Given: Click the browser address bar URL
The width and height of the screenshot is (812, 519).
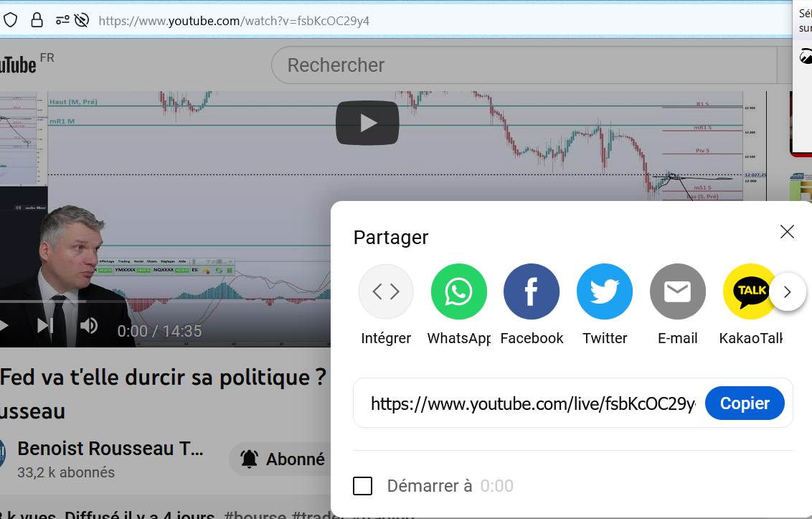Looking at the screenshot, I should [234, 21].
